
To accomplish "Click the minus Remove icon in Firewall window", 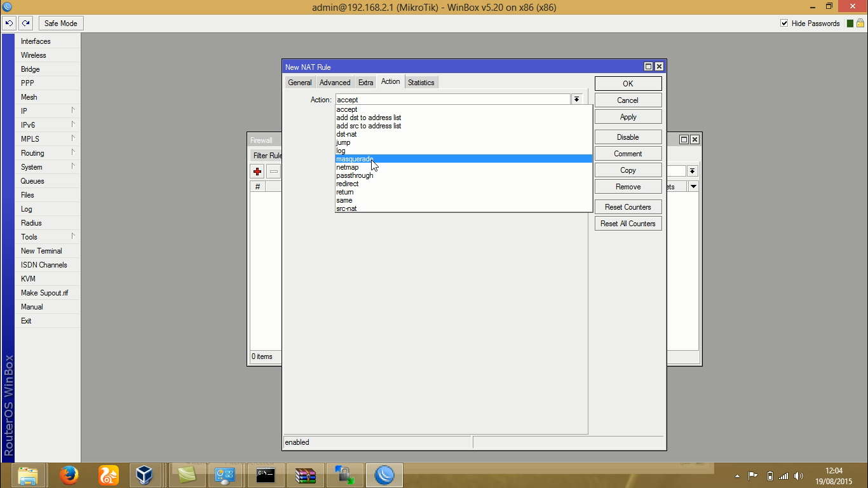I will click(x=274, y=172).
